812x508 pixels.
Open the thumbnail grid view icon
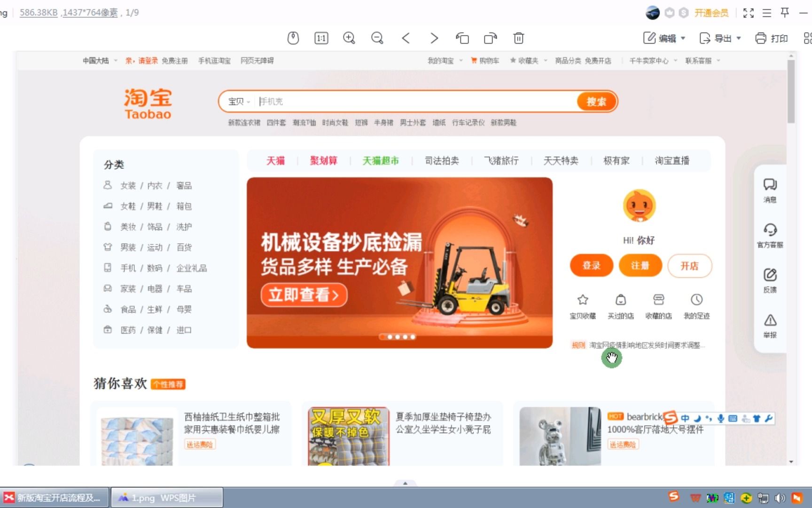pyautogui.click(x=808, y=38)
